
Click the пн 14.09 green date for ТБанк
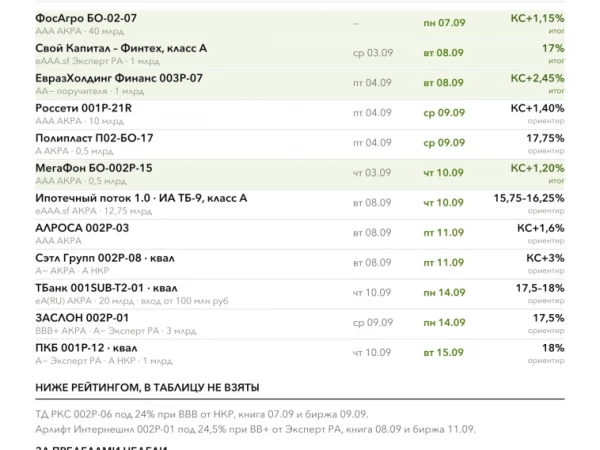click(444, 292)
